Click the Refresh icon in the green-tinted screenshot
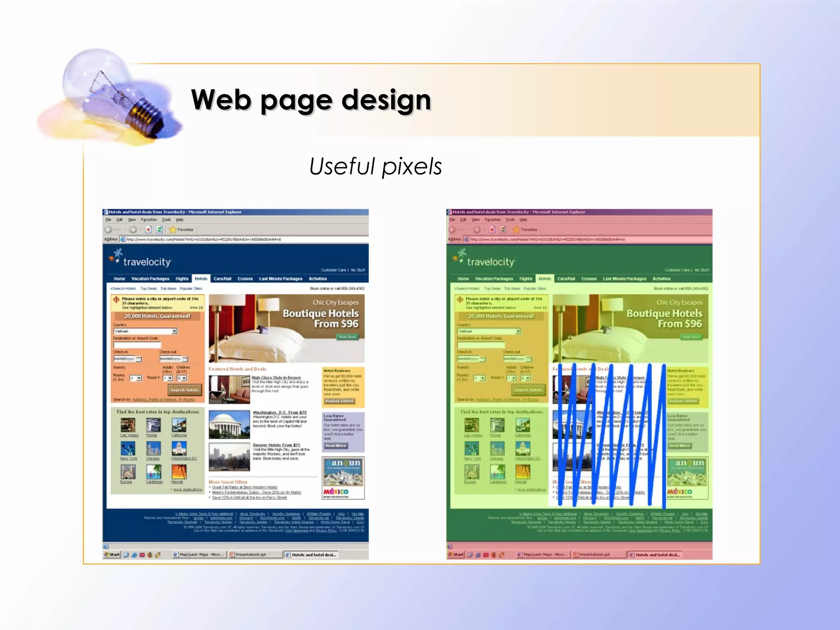This screenshot has height=630, width=840. pyautogui.click(x=503, y=230)
